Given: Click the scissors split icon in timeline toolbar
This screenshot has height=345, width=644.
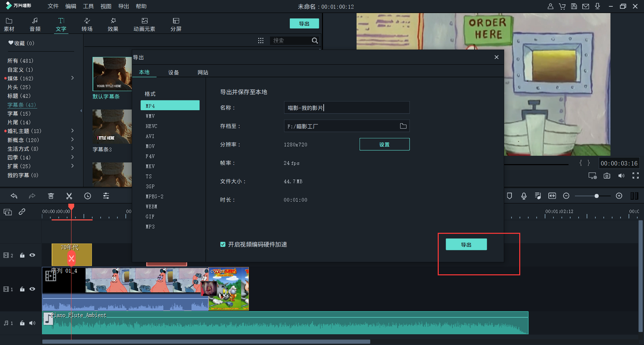Looking at the screenshot, I should (69, 196).
